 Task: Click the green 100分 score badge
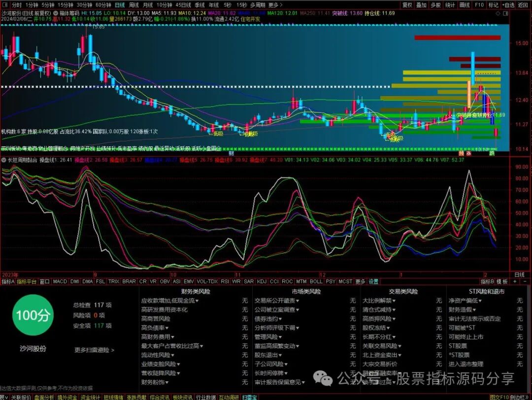pos(33,315)
